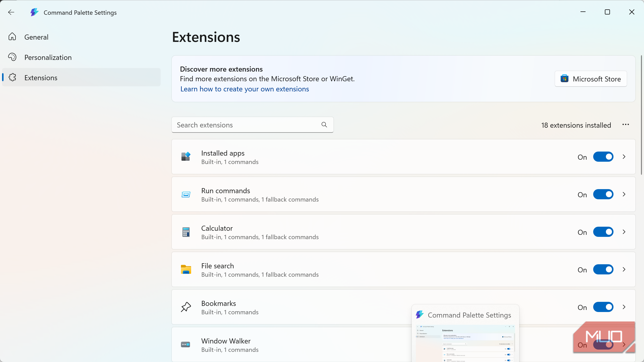Click the 'Window Walker' extension name
This screenshot has width=644, height=362.
tap(226, 341)
